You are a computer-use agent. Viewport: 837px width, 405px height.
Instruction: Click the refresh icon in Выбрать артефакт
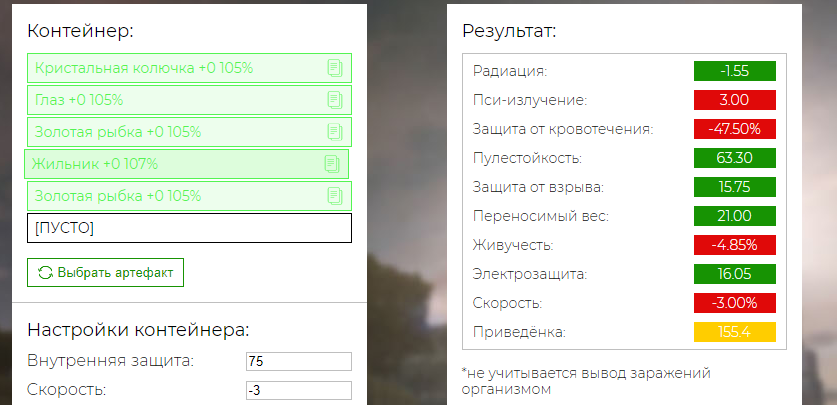(x=45, y=273)
